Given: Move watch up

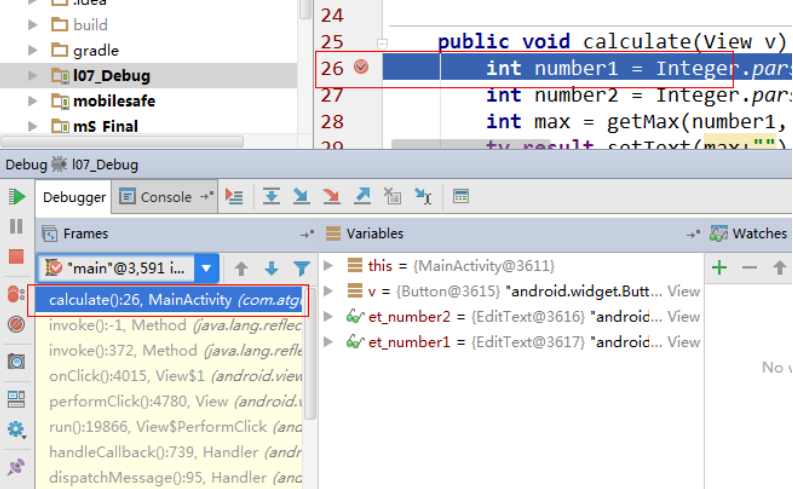Looking at the screenshot, I should coord(780,268).
